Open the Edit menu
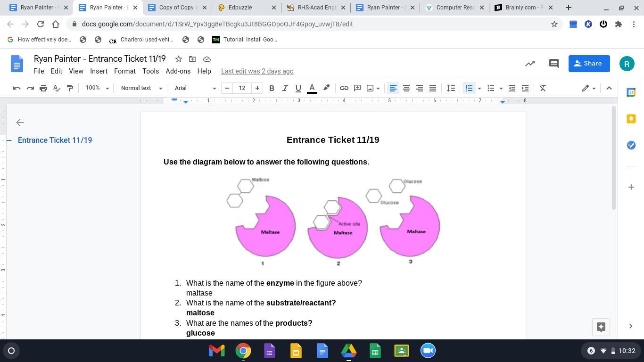 [57, 71]
